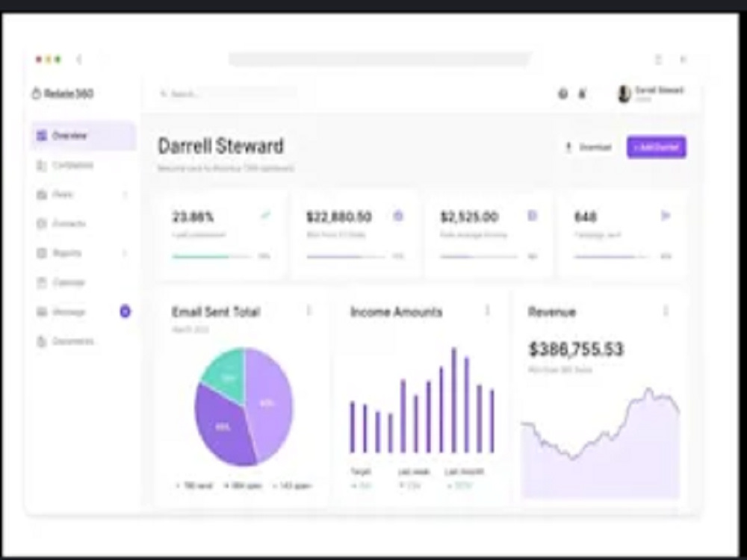The image size is (747, 560).
Task: Click the $2,525.00 value
Action: click(469, 217)
